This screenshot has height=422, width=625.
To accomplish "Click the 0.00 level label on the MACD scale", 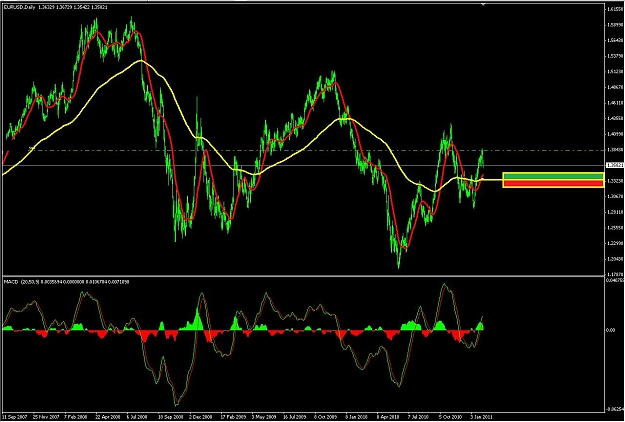I will tap(609, 330).
